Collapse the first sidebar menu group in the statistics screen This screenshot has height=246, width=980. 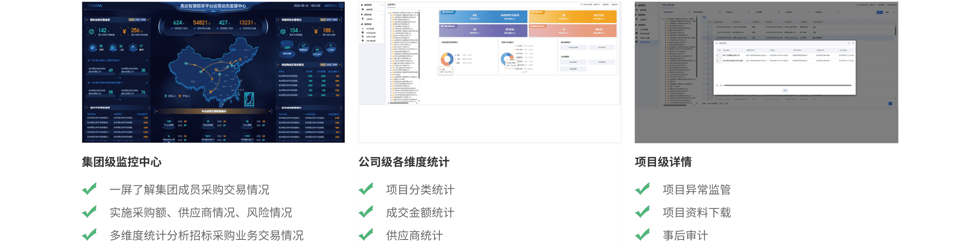[382, 5]
